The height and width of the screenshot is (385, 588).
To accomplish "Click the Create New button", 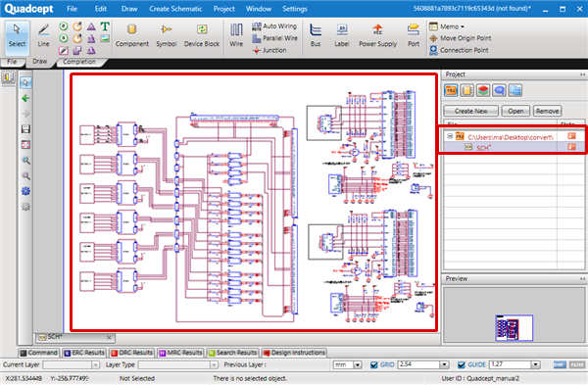I will 471,111.
